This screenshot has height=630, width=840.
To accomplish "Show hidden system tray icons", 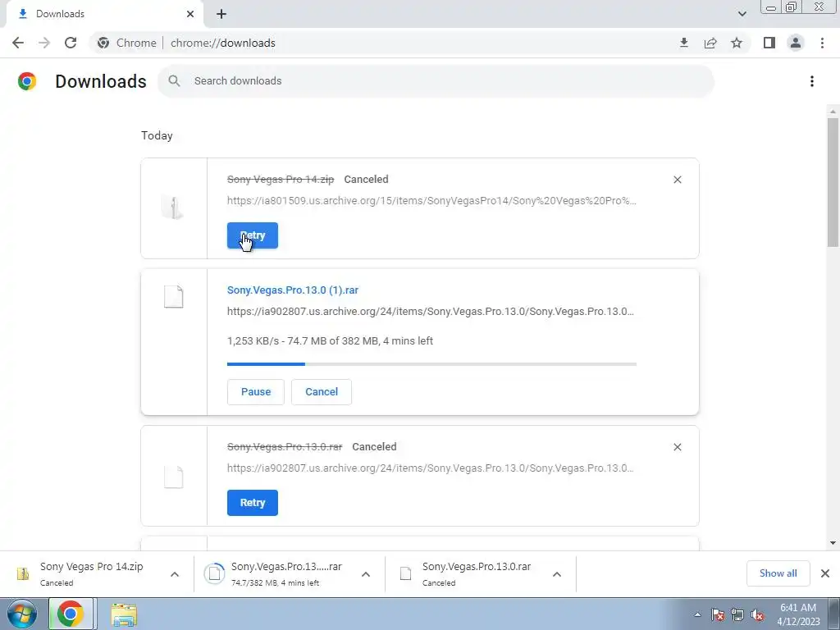I will (x=697, y=614).
